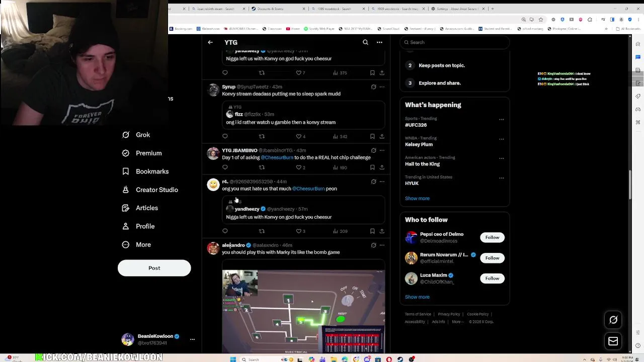
Task: Switch to '1999 woodstock - Search' tab
Action: pos(338,9)
